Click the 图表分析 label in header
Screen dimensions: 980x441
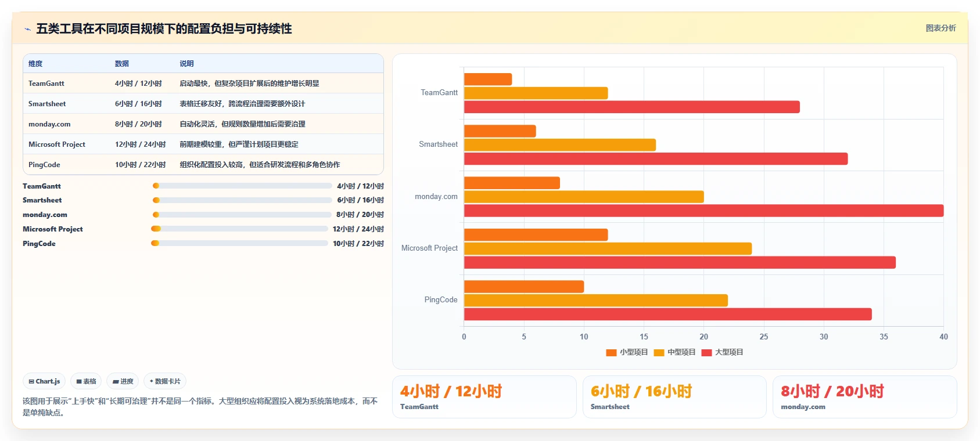pos(940,28)
